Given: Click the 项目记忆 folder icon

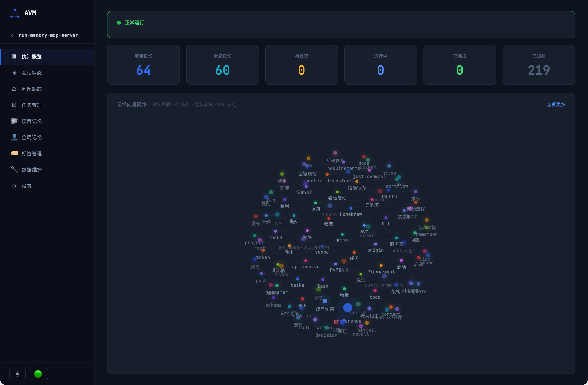Looking at the screenshot, I should (x=14, y=121).
